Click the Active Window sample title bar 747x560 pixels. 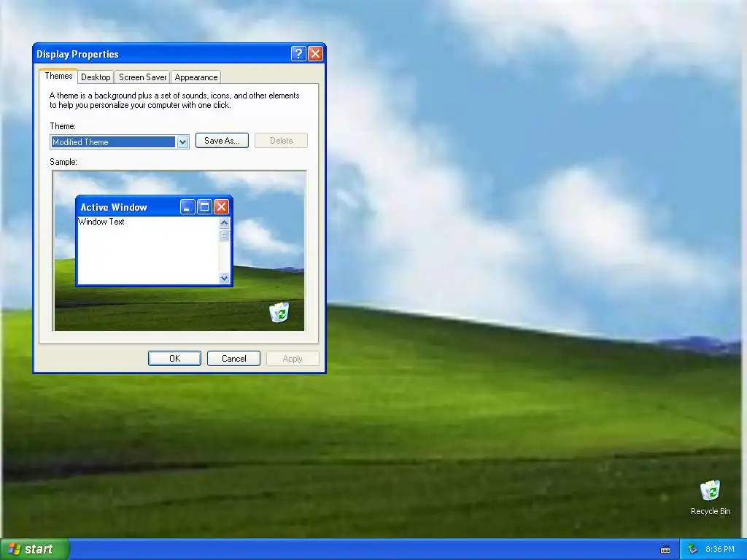pyautogui.click(x=154, y=206)
